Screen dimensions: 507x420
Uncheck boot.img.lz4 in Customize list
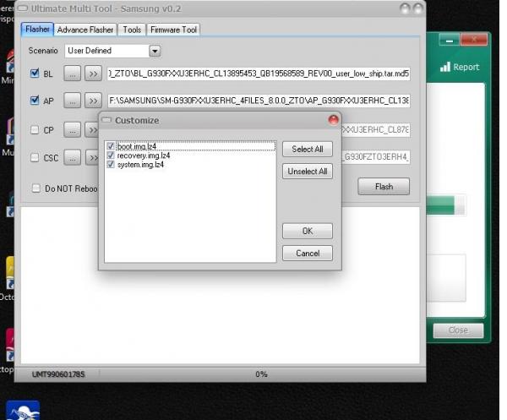coord(111,146)
